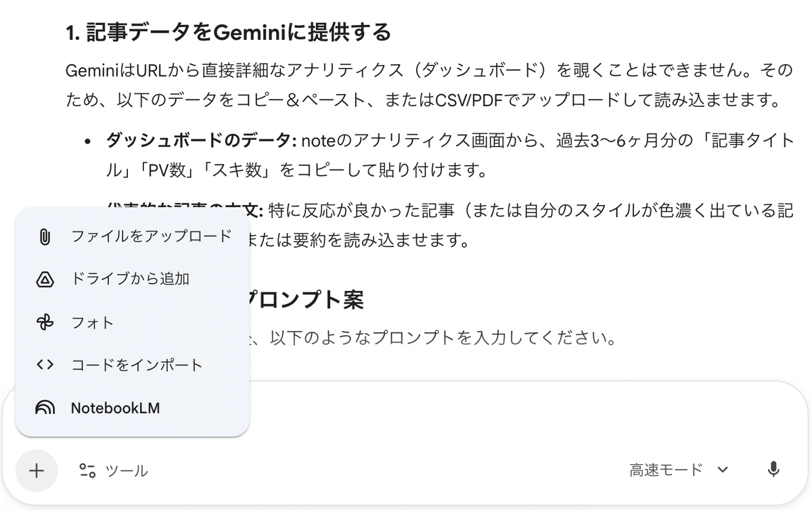Open the ツール button label
Screen dimensions: 812x511
pyautogui.click(x=127, y=471)
